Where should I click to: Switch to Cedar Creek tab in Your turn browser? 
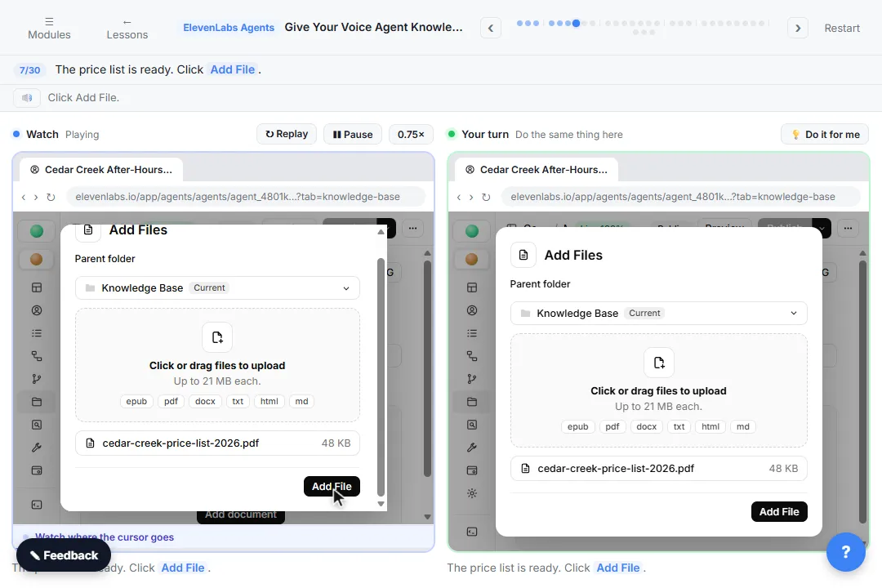point(537,169)
